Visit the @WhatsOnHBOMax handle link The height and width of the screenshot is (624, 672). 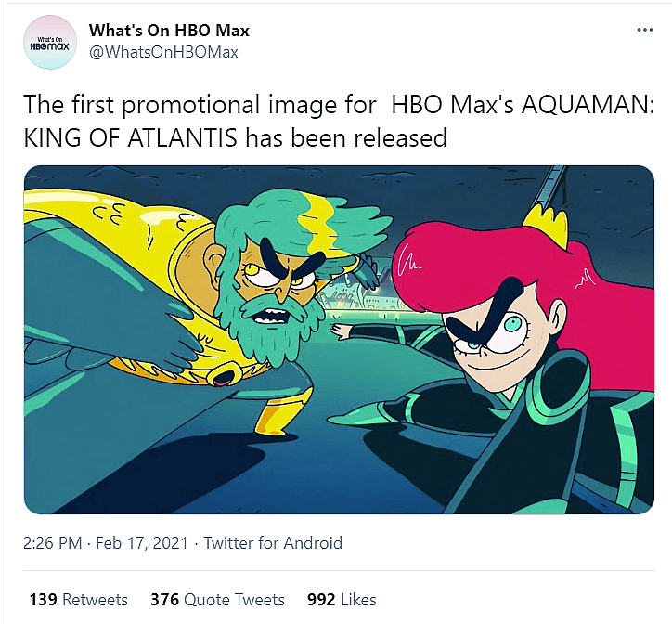click(x=163, y=52)
